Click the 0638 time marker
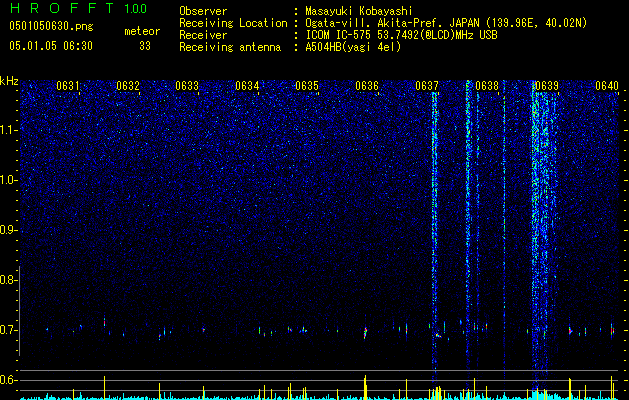Viewport: 629px width, 400px height. tap(487, 86)
